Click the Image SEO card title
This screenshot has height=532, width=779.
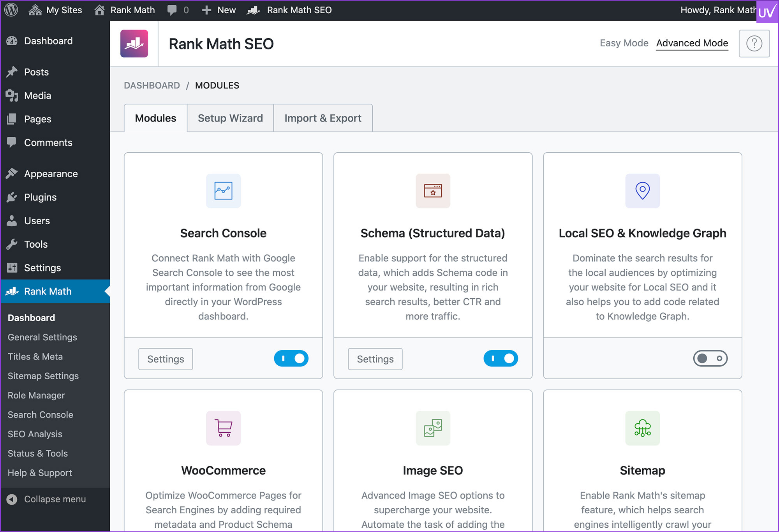pos(433,470)
